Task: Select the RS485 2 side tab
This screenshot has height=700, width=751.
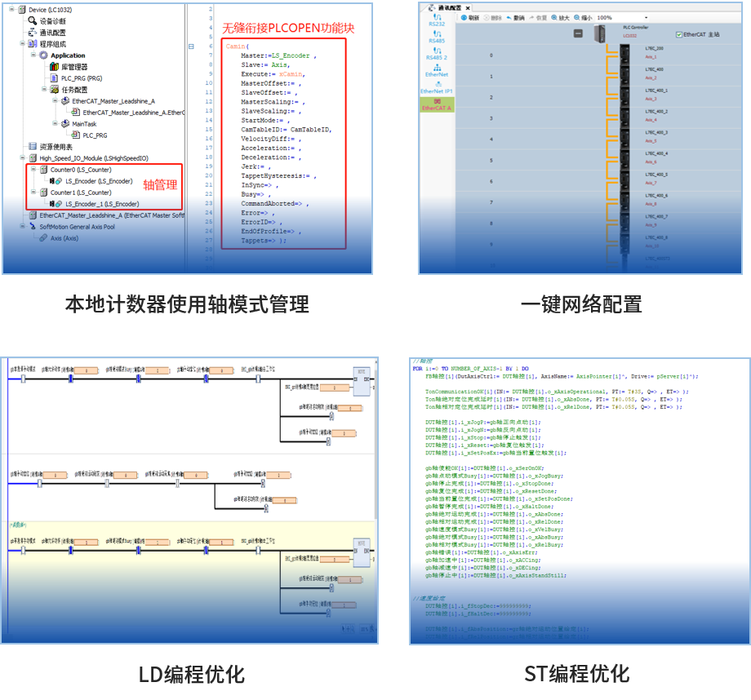Action: pyautogui.click(x=436, y=54)
